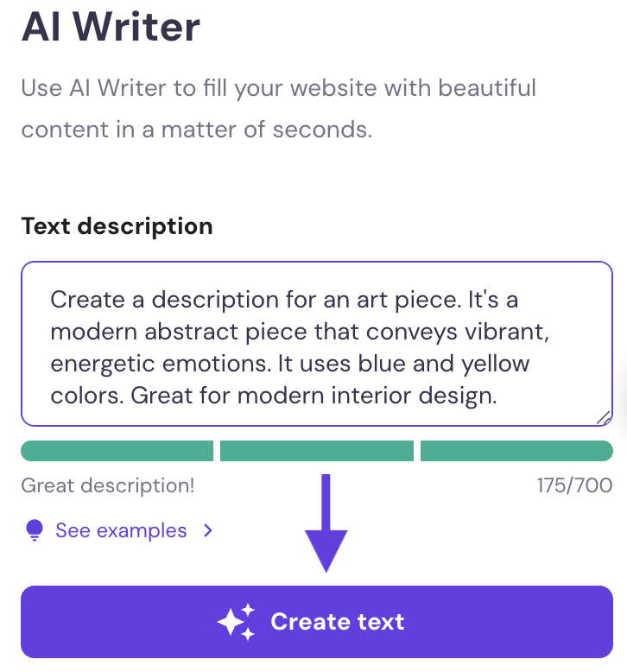Focus the Text description input box
627x672 pixels.
[316, 344]
